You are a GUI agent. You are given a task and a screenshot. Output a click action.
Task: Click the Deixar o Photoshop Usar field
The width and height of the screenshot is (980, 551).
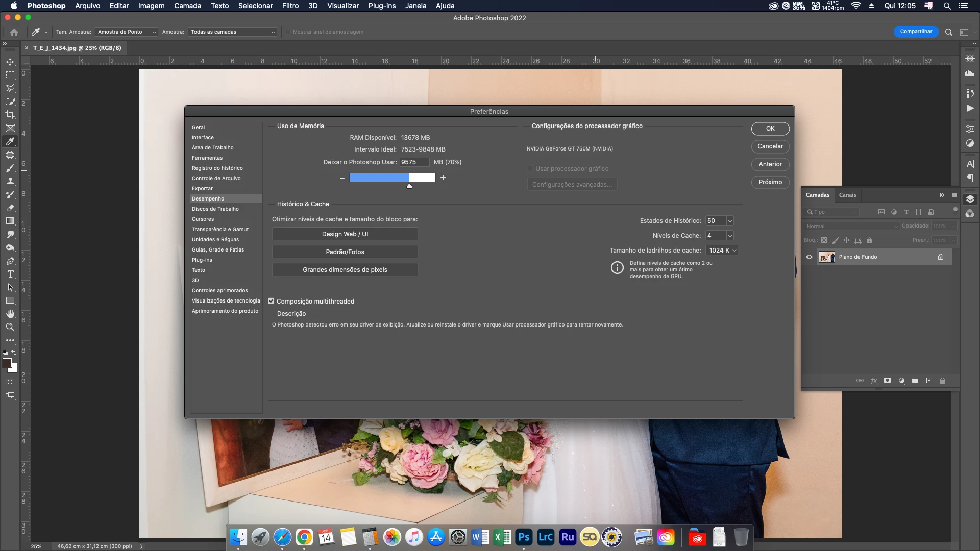[413, 162]
